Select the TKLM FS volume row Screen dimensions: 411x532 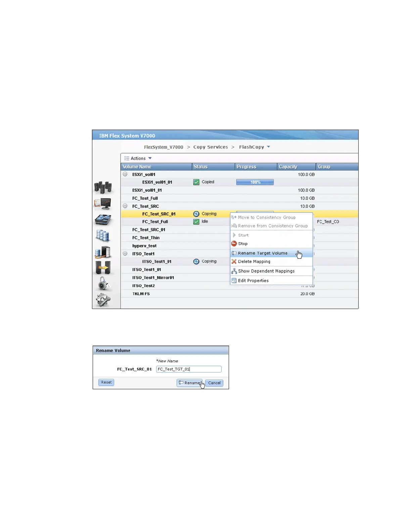pos(239,294)
